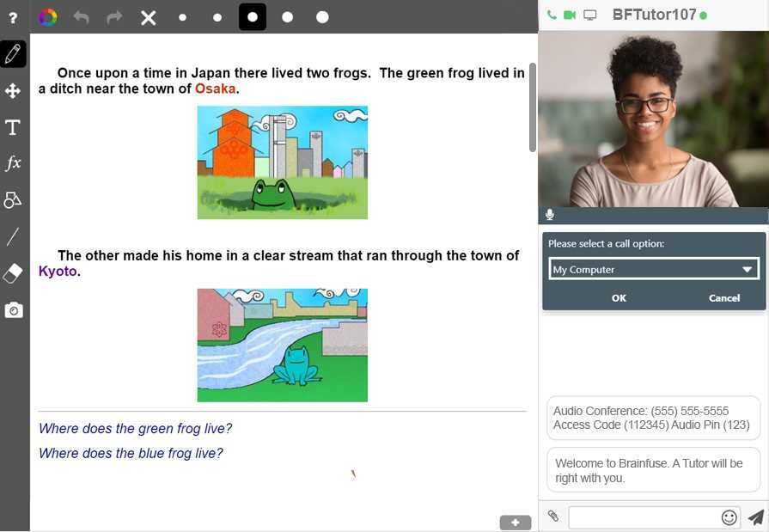
Task: Toggle the green video camera icon
Action: [570, 15]
